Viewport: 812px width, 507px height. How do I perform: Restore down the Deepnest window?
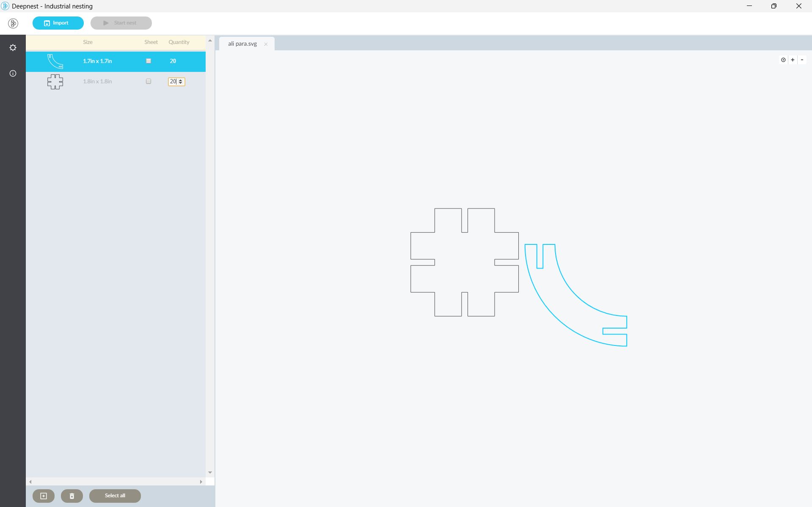tap(774, 6)
